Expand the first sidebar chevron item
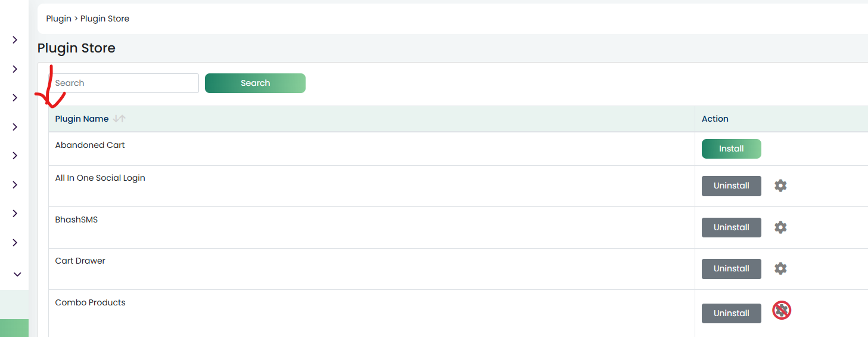Viewport: 868px width, 337px height. [15, 40]
